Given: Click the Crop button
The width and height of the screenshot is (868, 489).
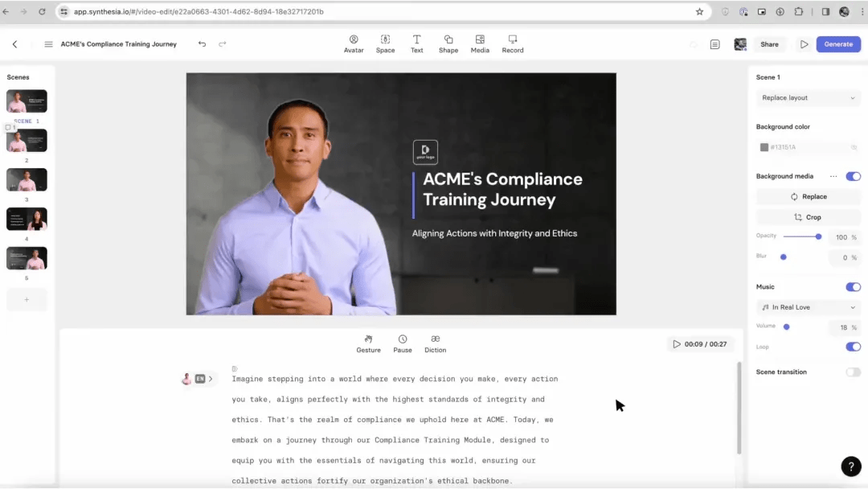Looking at the screenshot, I should tap(808, 217).
